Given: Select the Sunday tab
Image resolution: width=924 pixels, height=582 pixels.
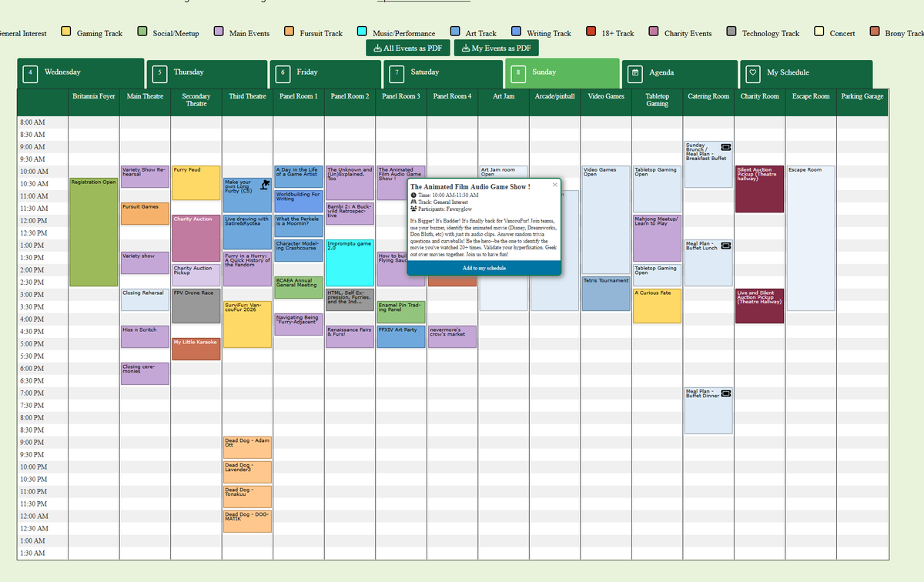Looking at the screenshot, I should (562, 73).
